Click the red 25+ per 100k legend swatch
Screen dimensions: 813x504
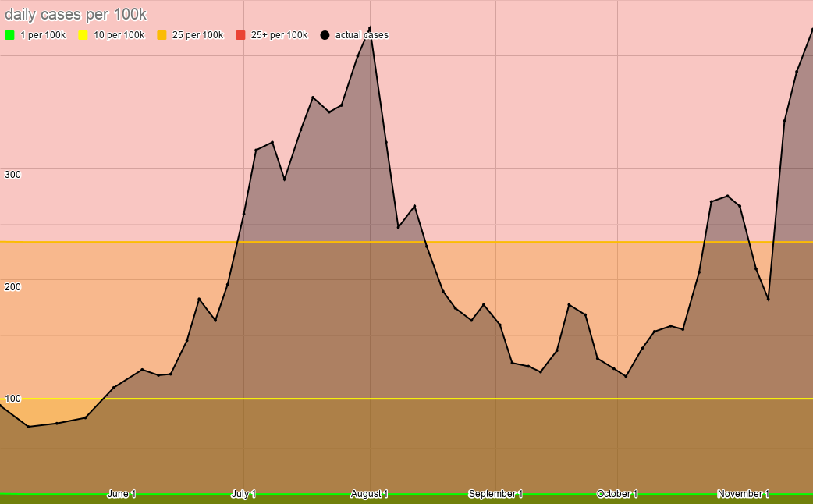(x=240, y=35)
